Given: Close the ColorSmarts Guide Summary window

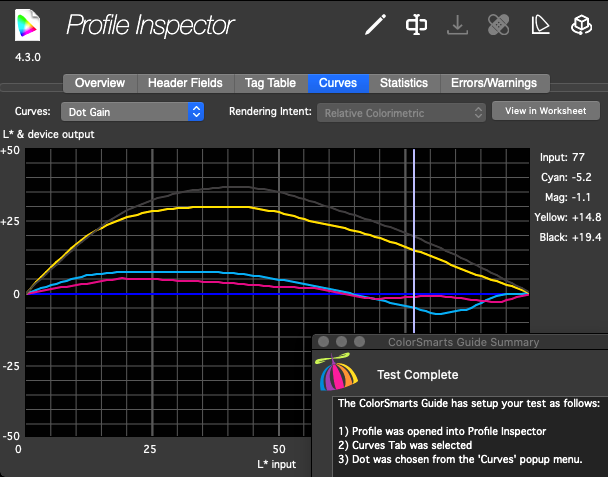Looking at the screenshot, I should click(323, 342).
